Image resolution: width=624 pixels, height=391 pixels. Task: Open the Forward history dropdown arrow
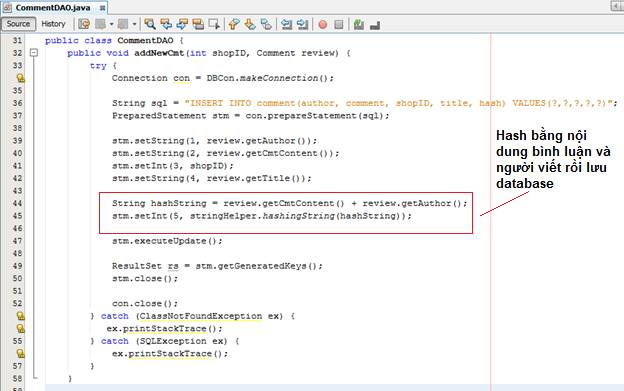pos(135,24)
